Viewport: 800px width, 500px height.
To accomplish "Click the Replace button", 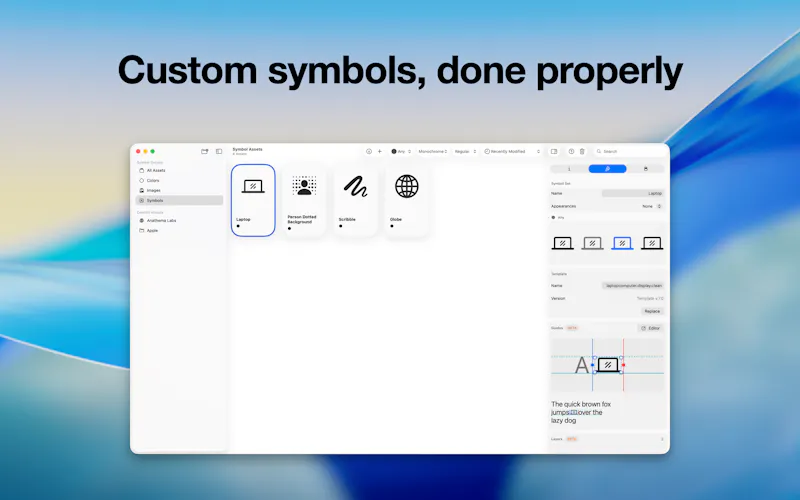I will click(x=652, y=311).
